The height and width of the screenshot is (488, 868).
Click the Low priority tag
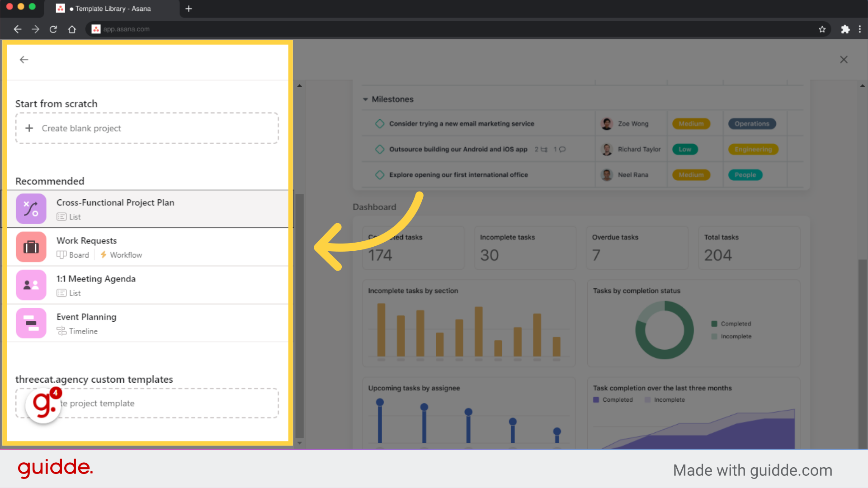coord(685,150)
